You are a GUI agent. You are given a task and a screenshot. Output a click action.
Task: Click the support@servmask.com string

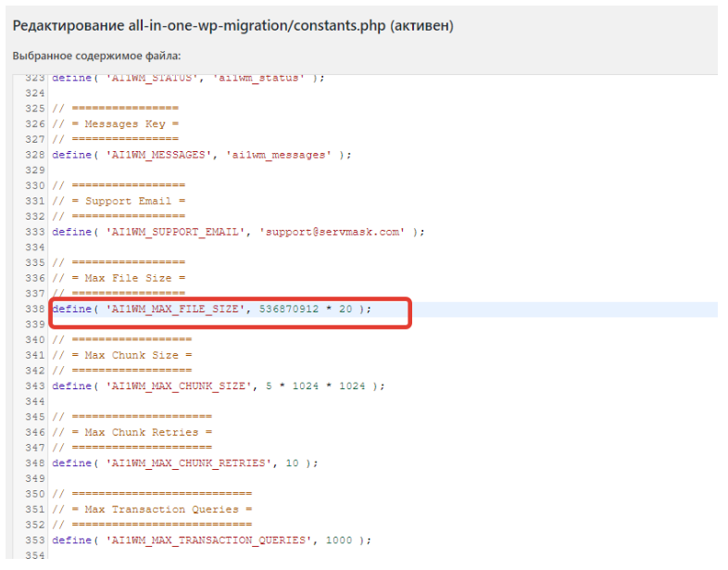(x=332, y=232)
